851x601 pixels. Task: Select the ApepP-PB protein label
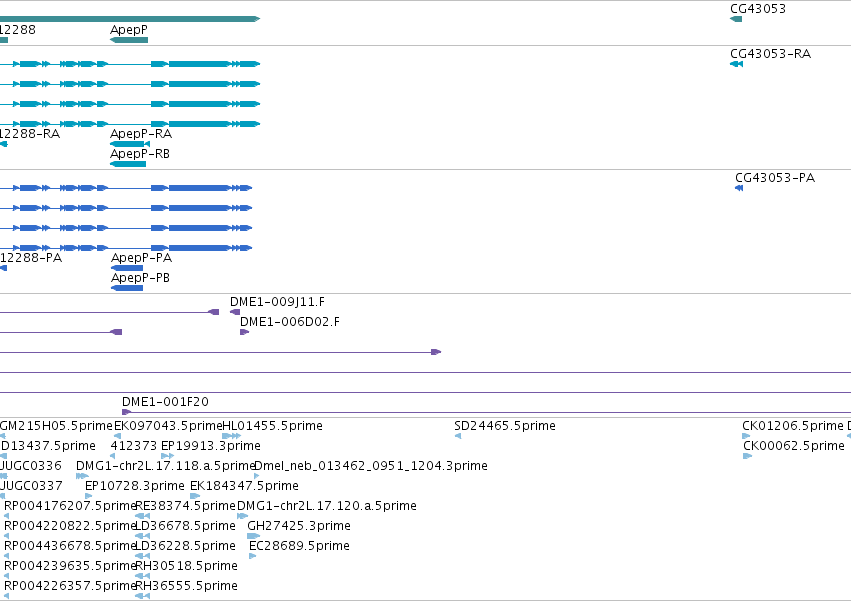[x=141, y=278]
